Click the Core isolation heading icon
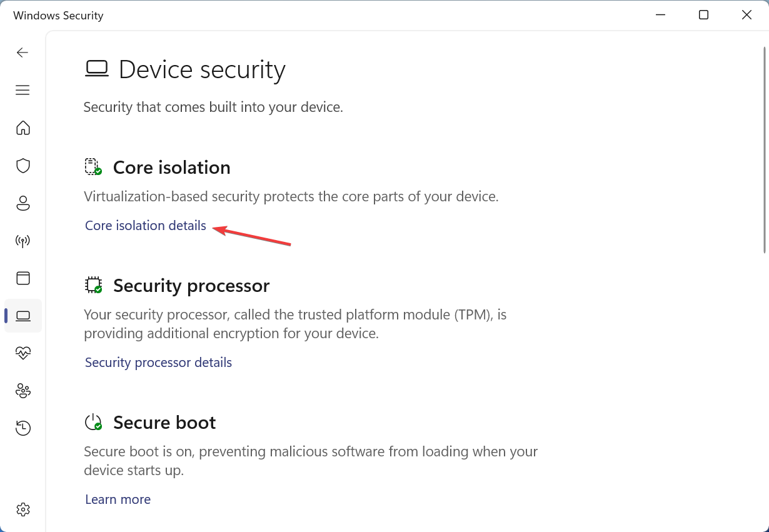Image resolution: width=769 pixels, height=532 pixels. point(93,167)
